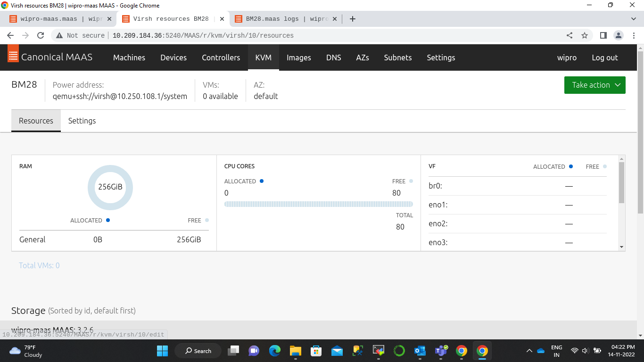Viewport: 644px width, 362px height.
Task: Open a new browser tab
Action: [x=352, y=19]
